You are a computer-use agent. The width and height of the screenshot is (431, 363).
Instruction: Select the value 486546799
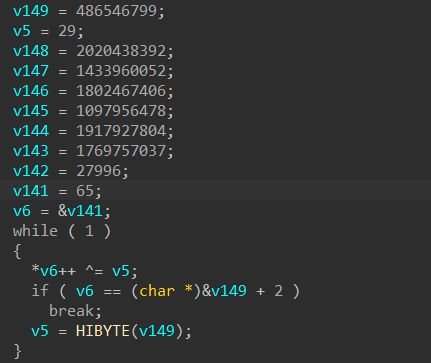pyautogui.click(x=116, y=11)
